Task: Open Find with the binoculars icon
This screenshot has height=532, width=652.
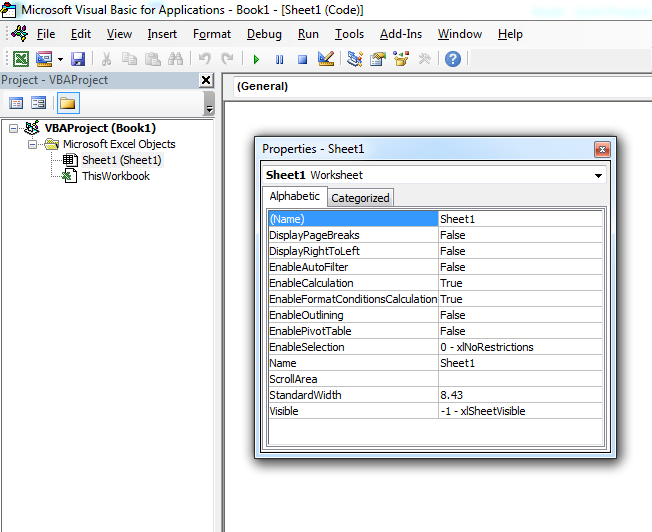Action: pos(175,59)
